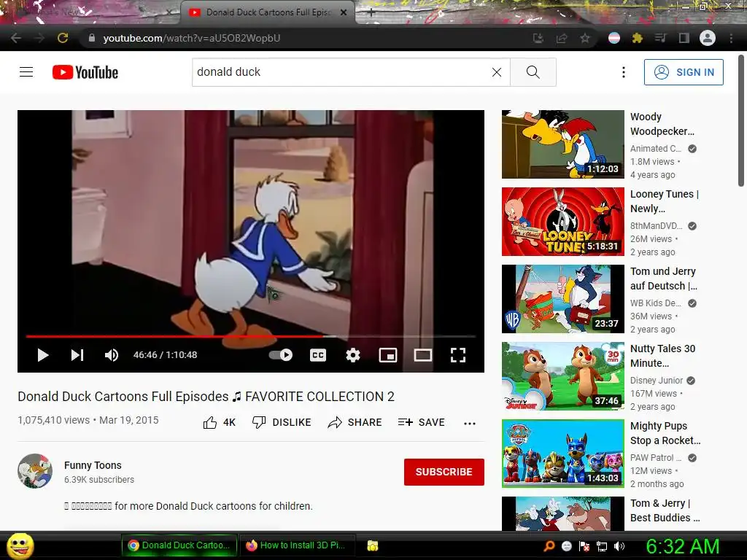
Task: Open the Funny Toons channel name link
Action: 93,465
